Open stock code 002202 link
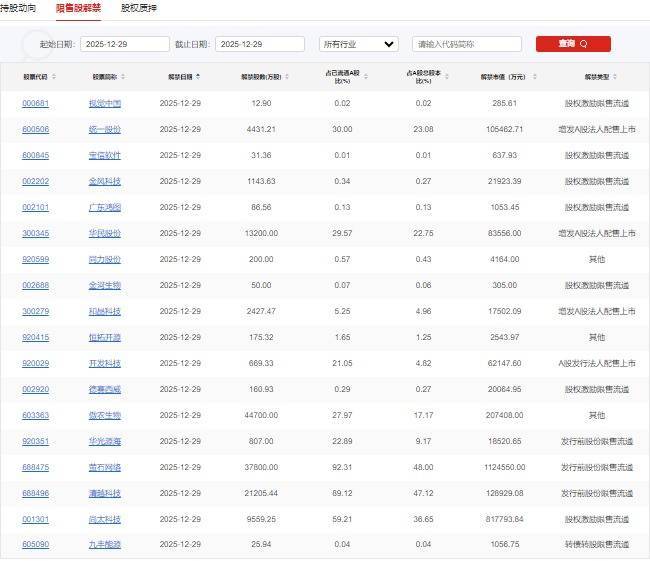The width and height of the screenshot is (650, 561). [35, 181]
